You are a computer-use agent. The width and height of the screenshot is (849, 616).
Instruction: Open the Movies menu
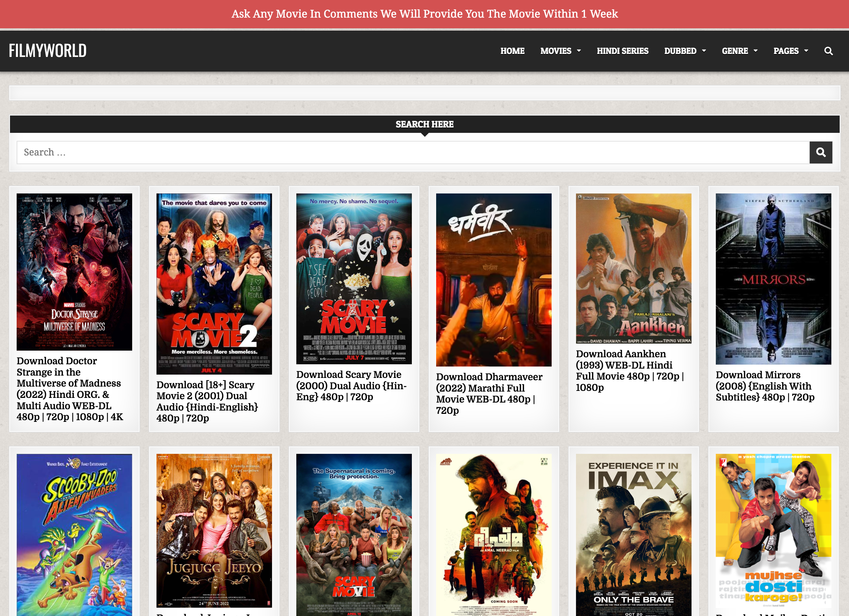(x=556, y=51)
